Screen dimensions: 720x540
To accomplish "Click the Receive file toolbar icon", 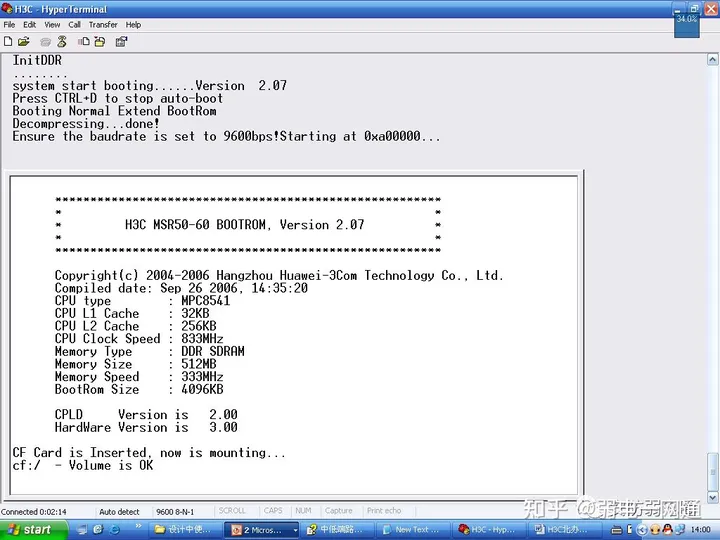I will tap(100, 42).
